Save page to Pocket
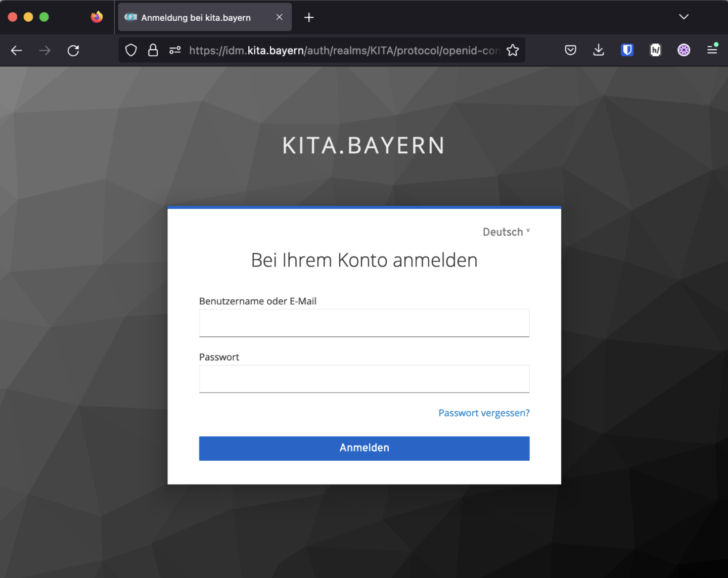Image resolution: width=728 pixels, height=578 pixels. pyautogui.click(x=570, y=50)
